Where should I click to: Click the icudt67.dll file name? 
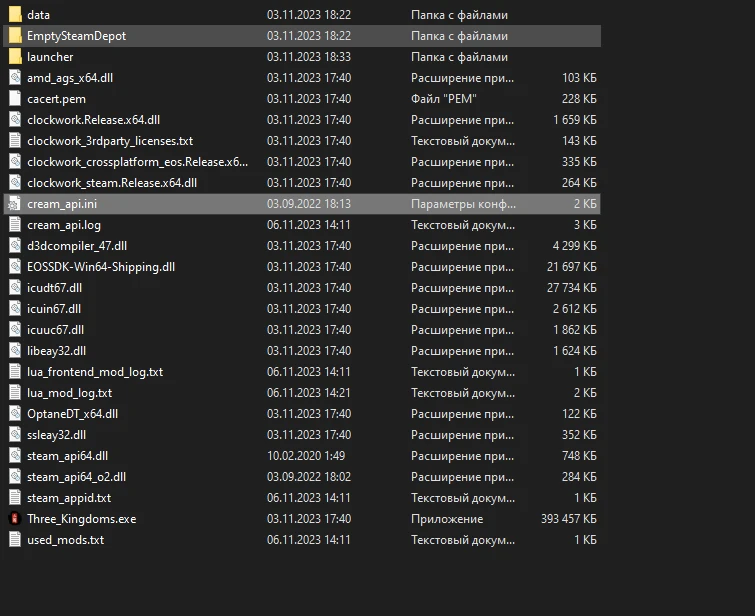(x=54, y=288)
